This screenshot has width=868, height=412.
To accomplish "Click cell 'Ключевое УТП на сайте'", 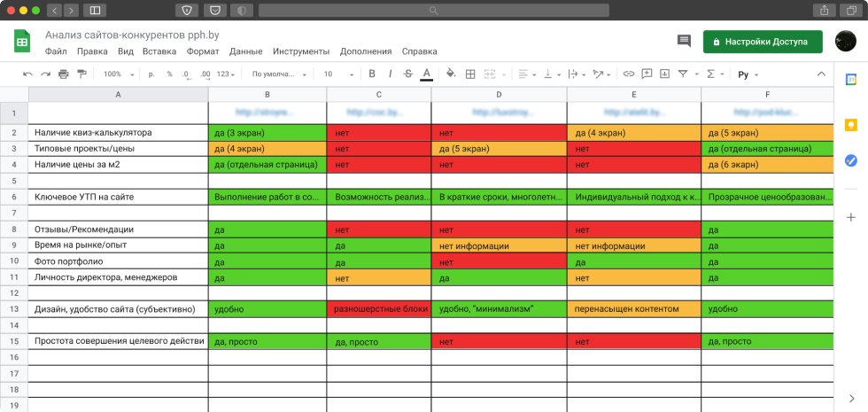I will click(118, 197).
